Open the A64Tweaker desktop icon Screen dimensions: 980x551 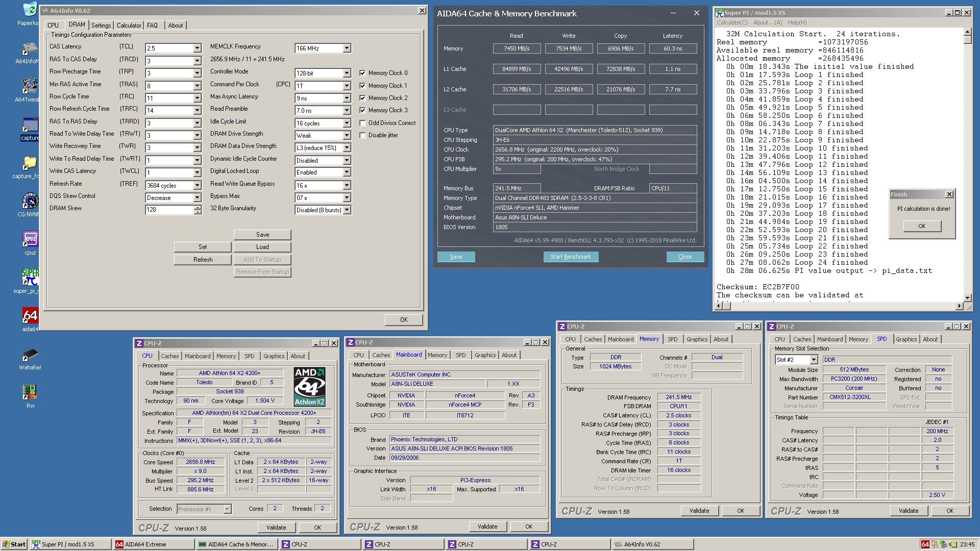[30, 87]
